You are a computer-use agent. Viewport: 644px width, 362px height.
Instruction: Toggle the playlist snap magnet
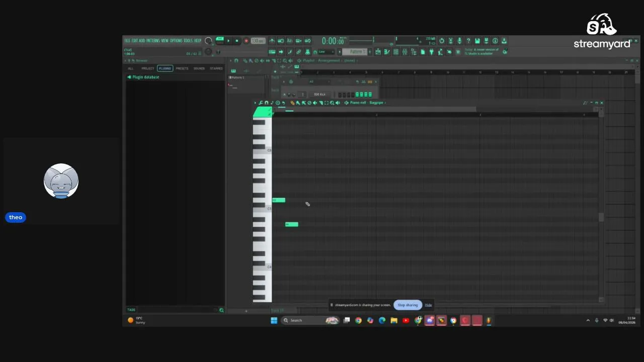(x=236, y=61)
